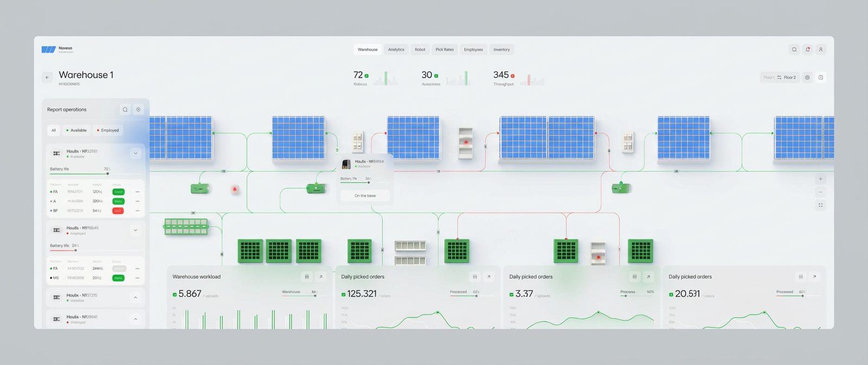Open search in the top-right header

pyautogui.click(x=794, y=49)
